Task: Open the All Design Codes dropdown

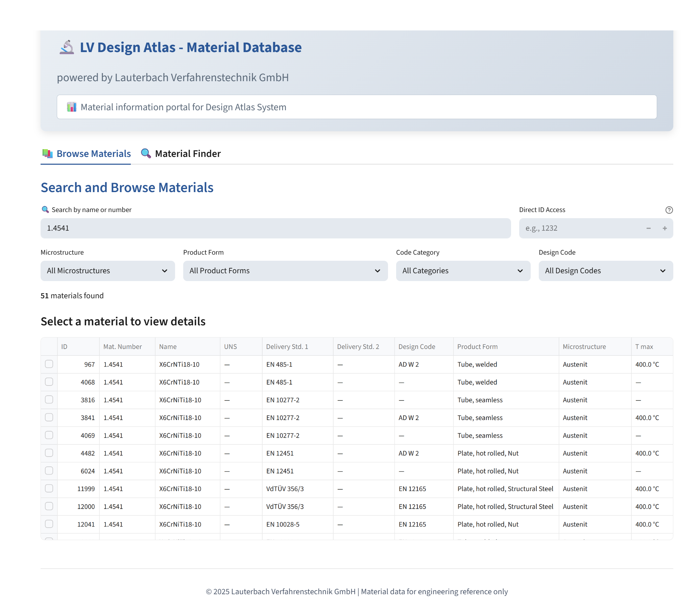Action: coord(605,271)
